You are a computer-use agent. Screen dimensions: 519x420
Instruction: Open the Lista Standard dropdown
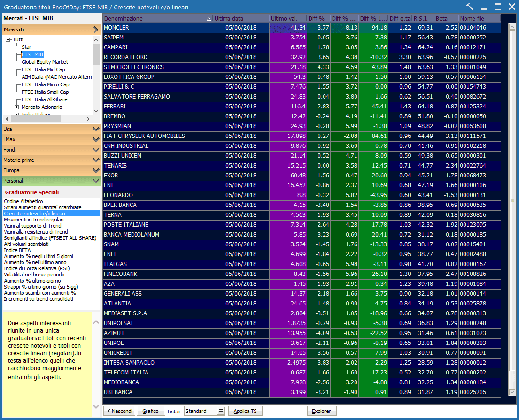pyautogui.click(x=221, y=411)
